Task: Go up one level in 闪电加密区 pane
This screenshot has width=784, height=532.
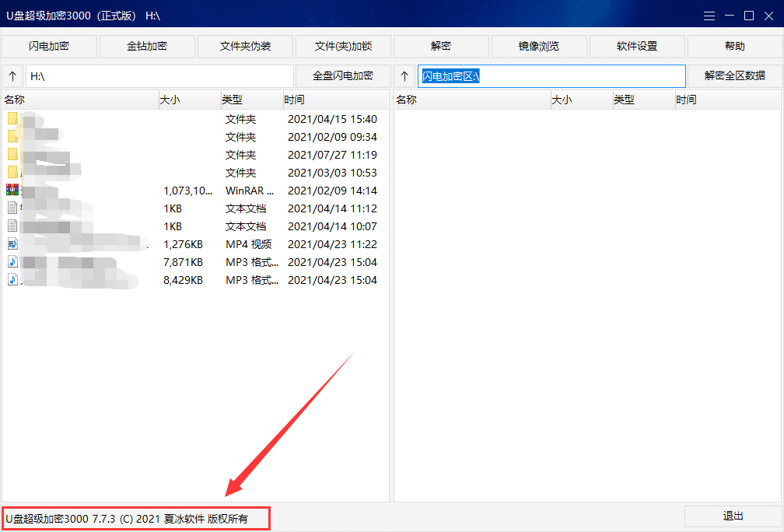Action: click(x=405, y=76)
